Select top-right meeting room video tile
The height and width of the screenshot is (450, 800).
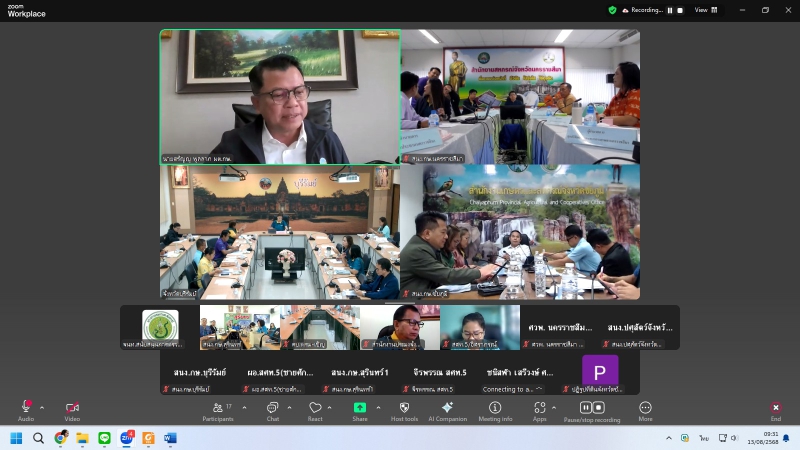pyautogui.click(x=520, y=97)
